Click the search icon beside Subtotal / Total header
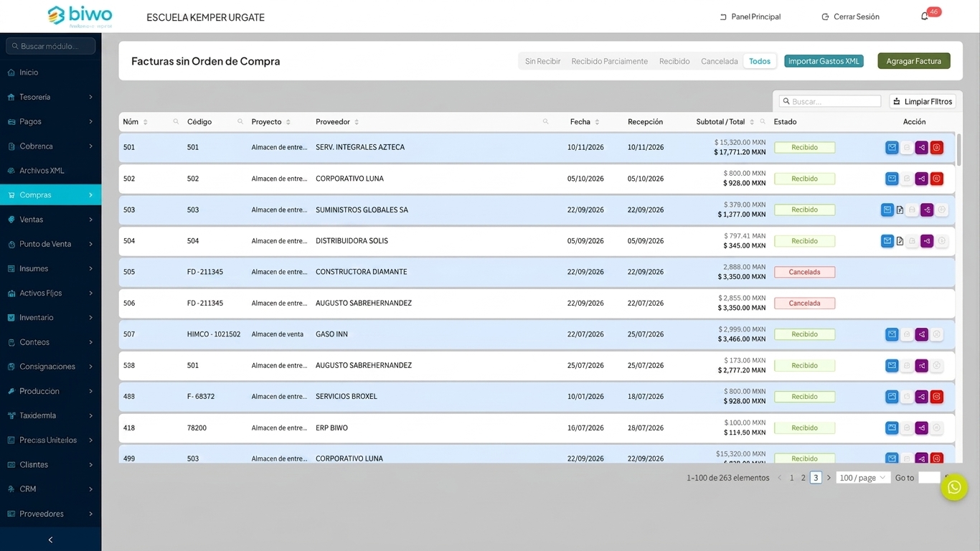This screenshot has height=551, width=980. pyautogui.click(x=763, y=122)
